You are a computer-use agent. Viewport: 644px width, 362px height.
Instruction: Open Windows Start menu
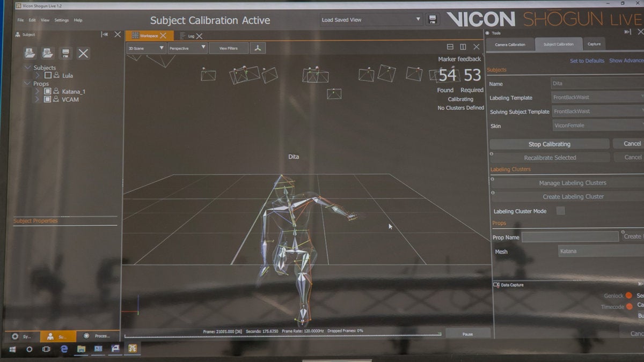pos(12,349)
